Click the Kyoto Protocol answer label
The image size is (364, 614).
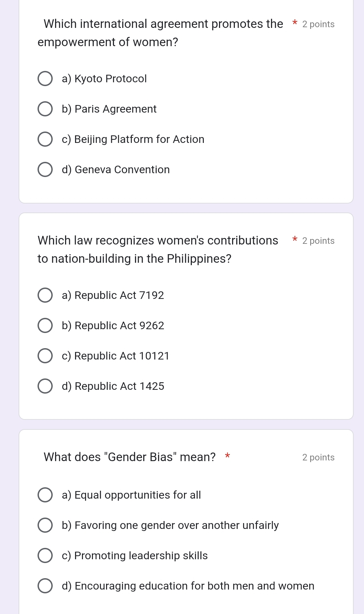click(x=104, y=79)
